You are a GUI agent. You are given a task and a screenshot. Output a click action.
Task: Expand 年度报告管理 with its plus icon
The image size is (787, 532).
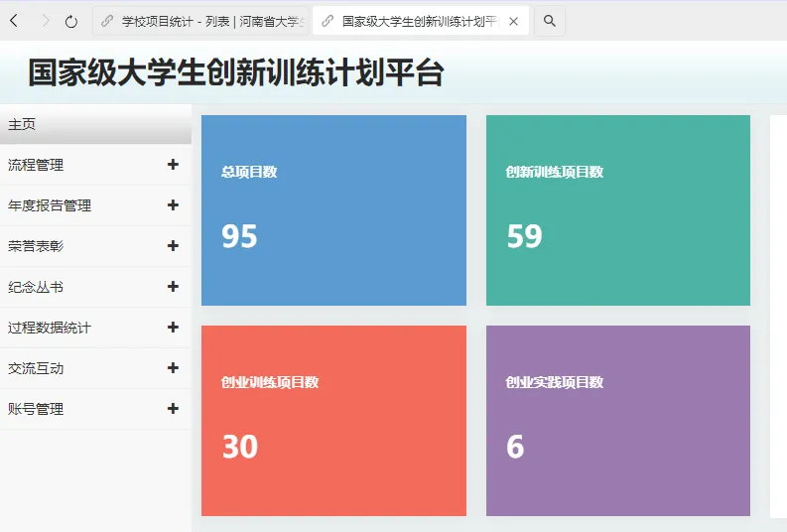pyautogui.click(x=173, y=204)
